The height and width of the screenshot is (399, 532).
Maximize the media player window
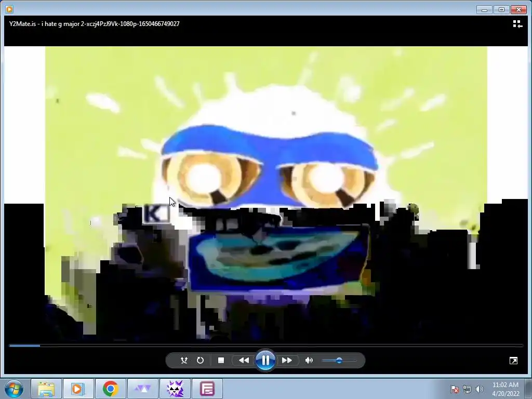(501, 9)
